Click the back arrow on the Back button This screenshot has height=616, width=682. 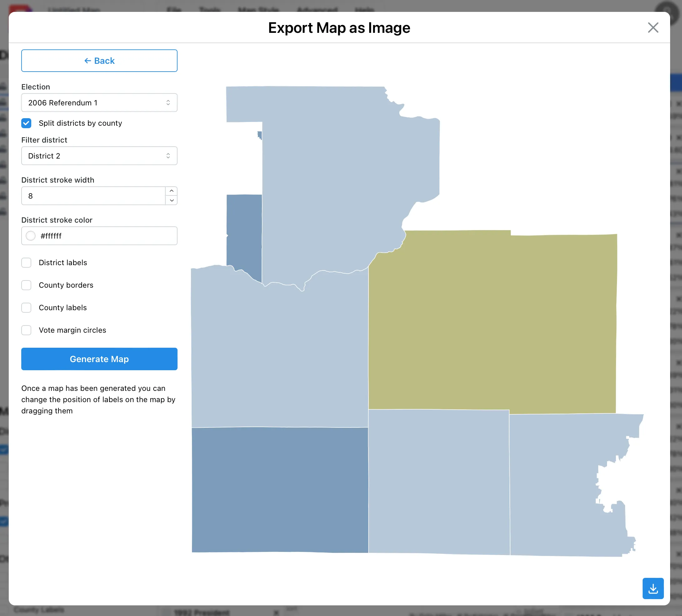[x=88, y=61]
